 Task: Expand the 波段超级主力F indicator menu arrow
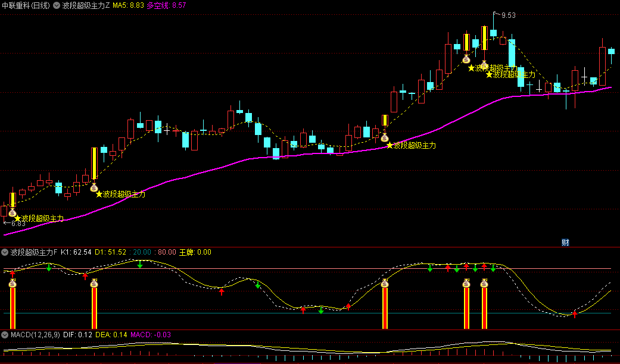[5, 252]
